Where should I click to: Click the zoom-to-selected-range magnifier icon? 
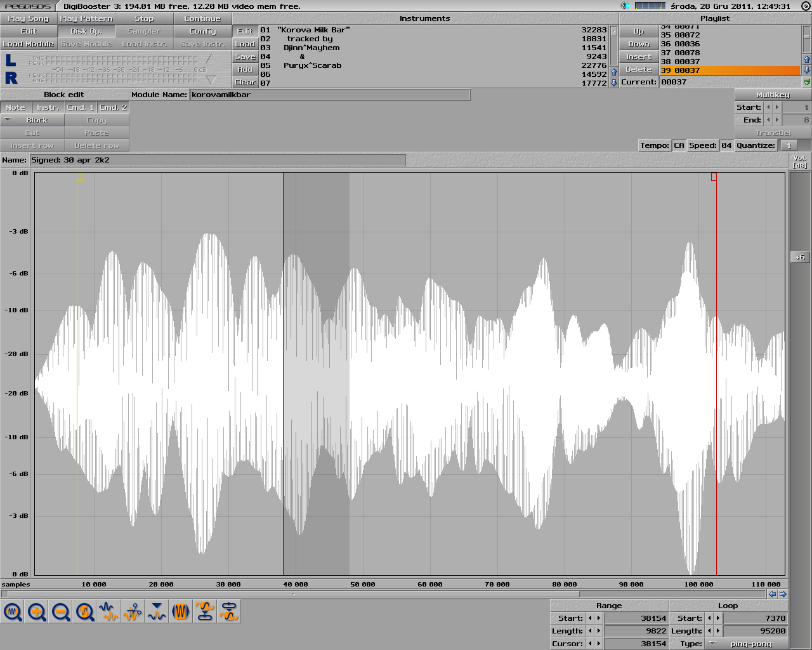[85, 612]
